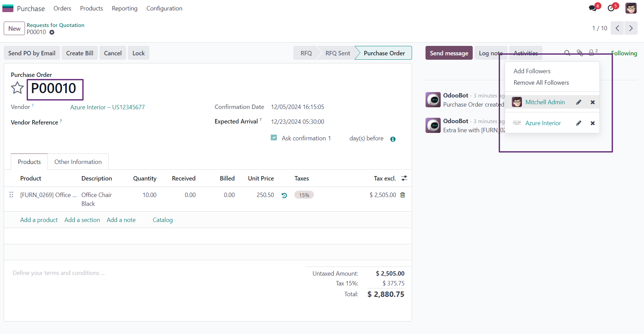Show info tooltip icon after day(s) before
This screenshot has height=334, width=644.
pos(393,139)
